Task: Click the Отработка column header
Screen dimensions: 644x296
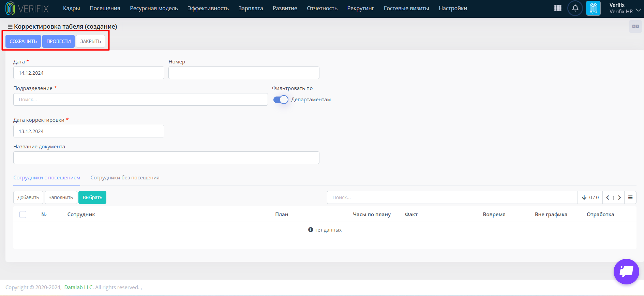Action: click(600, 214)
